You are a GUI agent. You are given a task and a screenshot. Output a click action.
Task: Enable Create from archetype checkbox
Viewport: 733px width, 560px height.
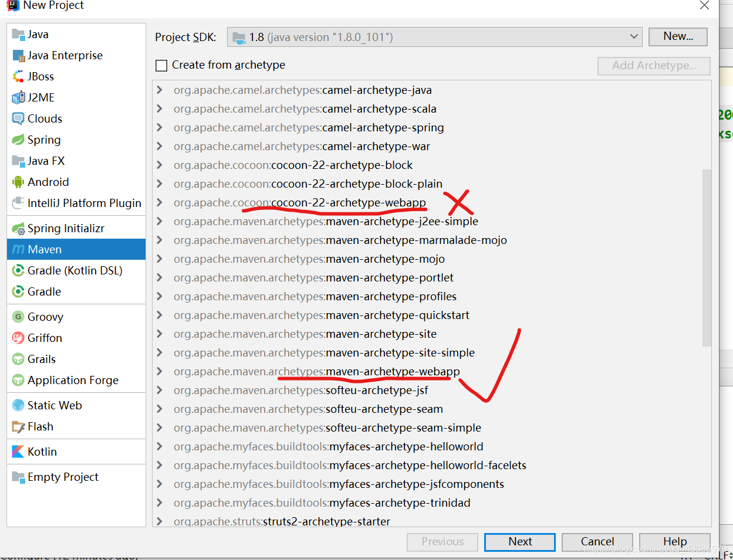161,65
